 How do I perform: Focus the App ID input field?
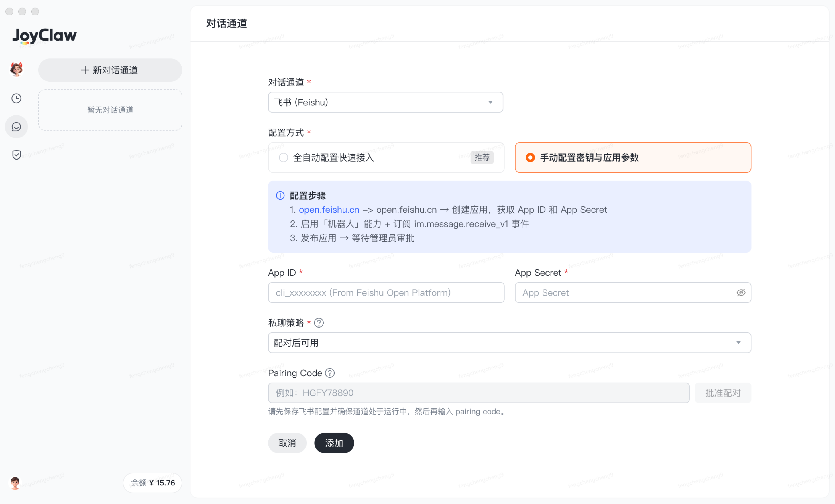click(386, 293)
